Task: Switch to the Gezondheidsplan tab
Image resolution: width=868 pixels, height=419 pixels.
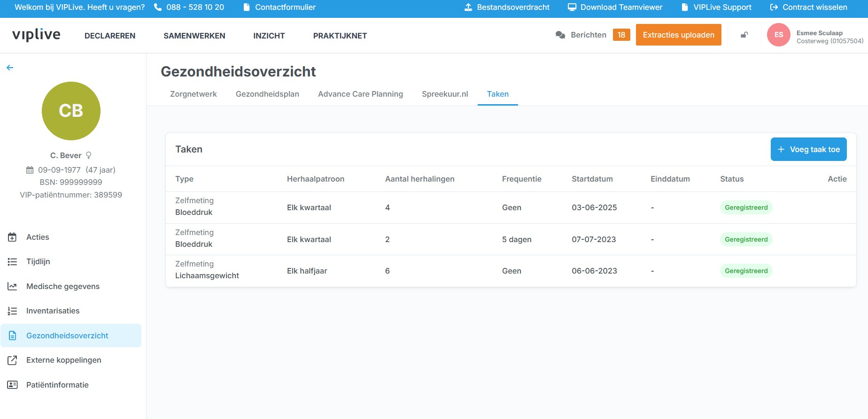Action: (267, 94)
